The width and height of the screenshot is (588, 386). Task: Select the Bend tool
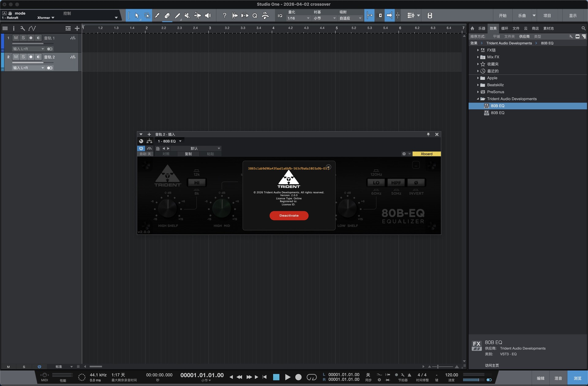pyautogui.click(x=198, y=16)
